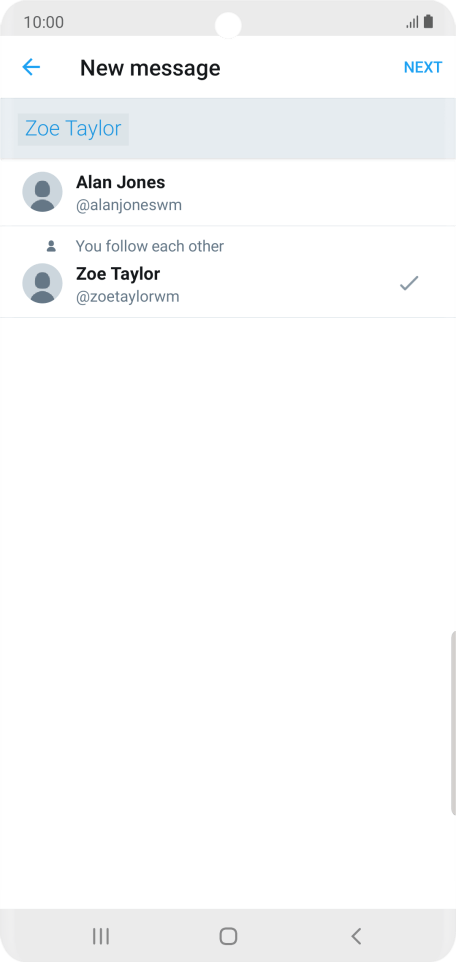
Task: Open recent apps with navigation icon
Action: (x=101, y=936)
